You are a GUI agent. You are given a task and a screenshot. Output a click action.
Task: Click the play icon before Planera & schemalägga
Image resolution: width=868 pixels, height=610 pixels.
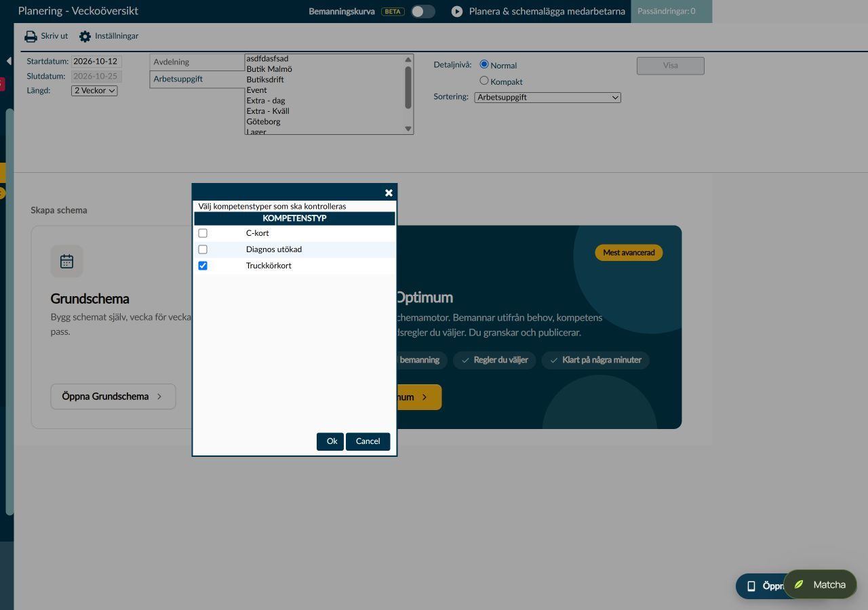point(457,12)
